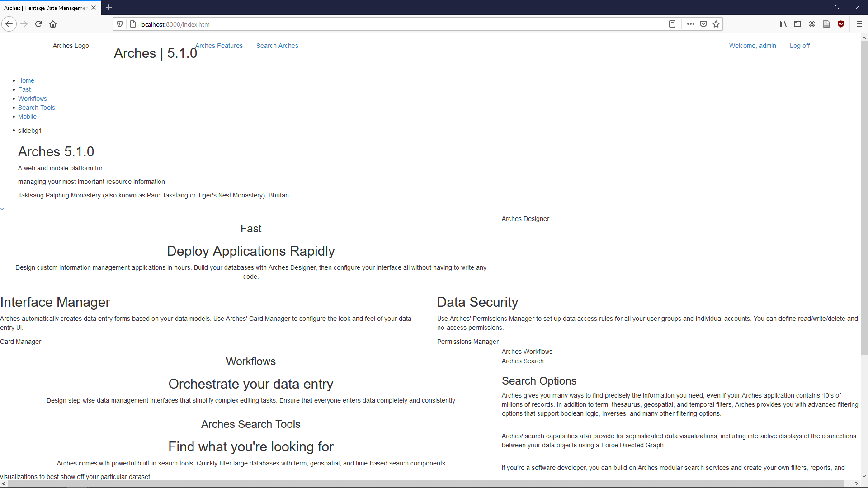The width and height of the screenshot is (868, 488).
Task: Open the sidebars panel icon
Action: point(797,24)
